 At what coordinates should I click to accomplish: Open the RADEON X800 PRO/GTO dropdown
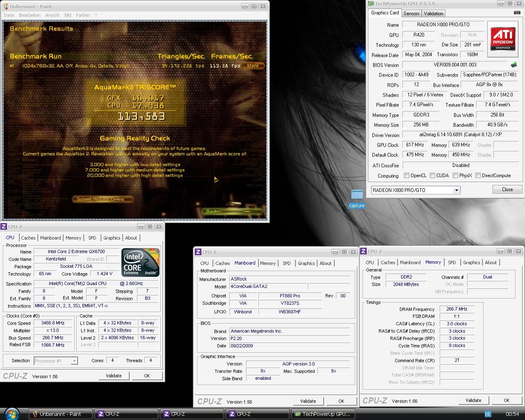pos(456,190)
